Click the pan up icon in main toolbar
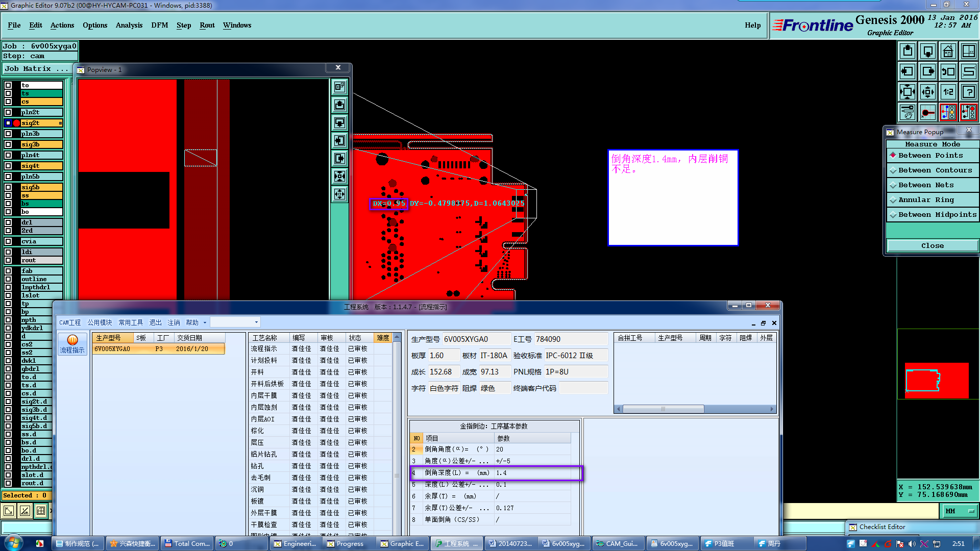The height and width of the screenshot is (551, 980). (x=908, y=51)
